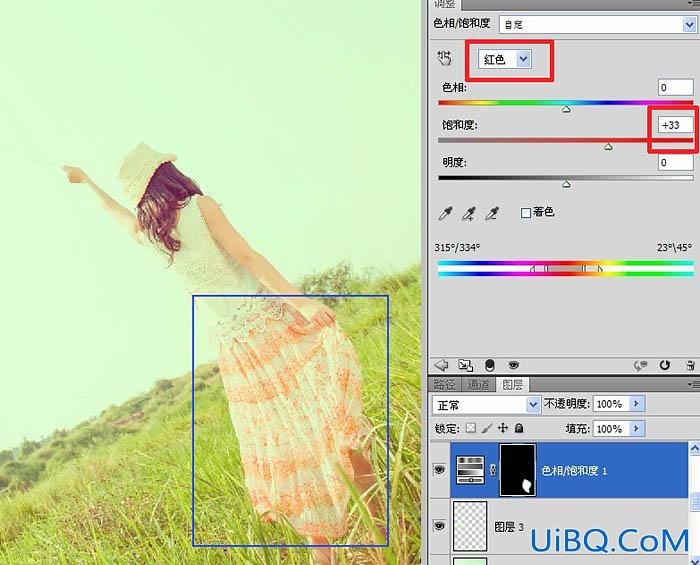Click the 色相 value input field
Image resolution: width=700 pixels, height=565 pixels.
click(675, 87)
